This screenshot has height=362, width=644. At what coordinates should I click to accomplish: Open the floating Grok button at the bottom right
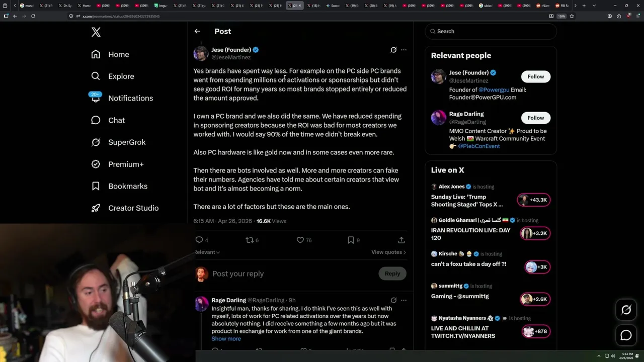click(x=626, y=310)
